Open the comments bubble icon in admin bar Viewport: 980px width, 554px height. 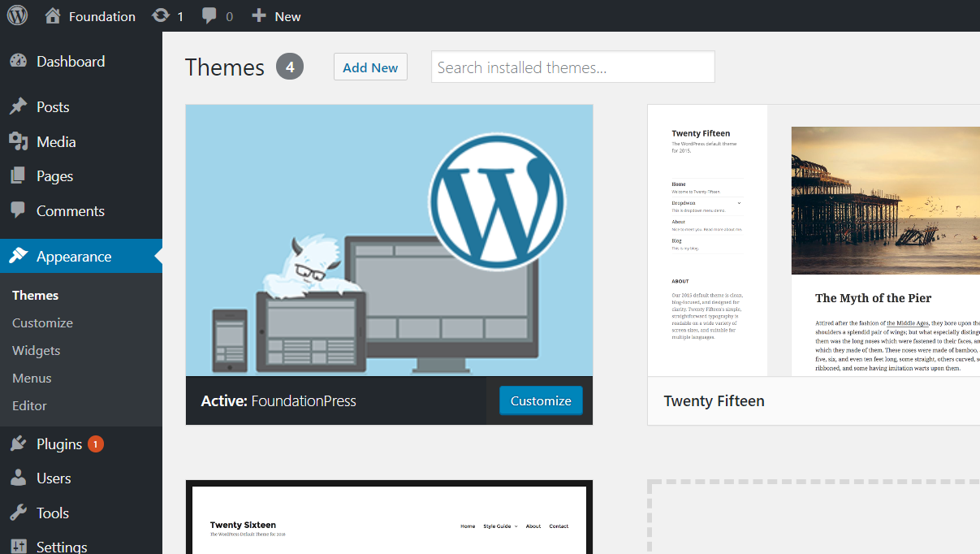point(209,15)
